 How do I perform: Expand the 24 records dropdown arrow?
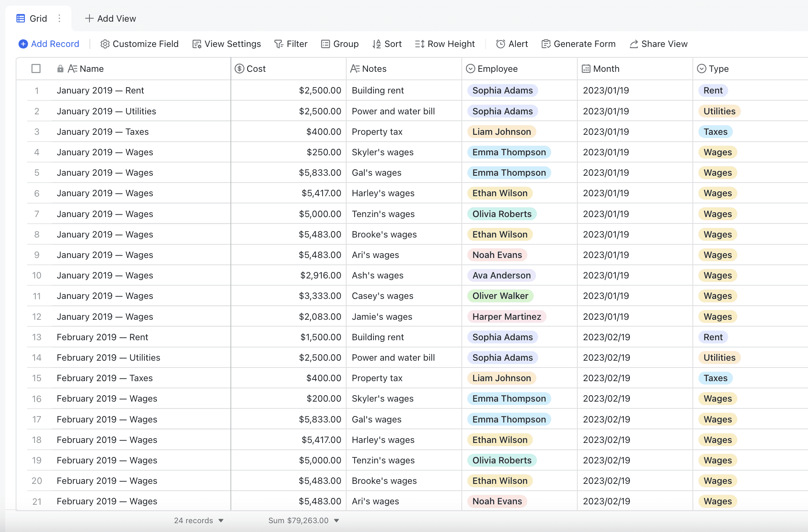(221, 521)
